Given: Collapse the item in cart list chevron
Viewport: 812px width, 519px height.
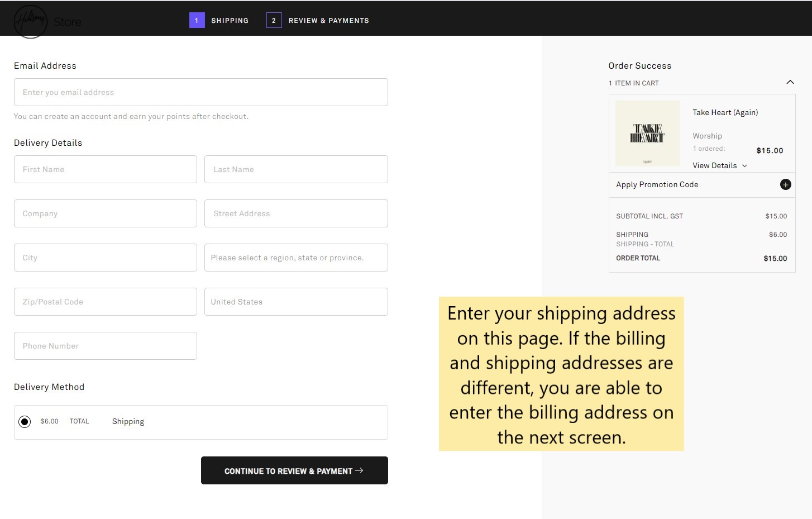Looking at the screenshot, I should point(790,83).
